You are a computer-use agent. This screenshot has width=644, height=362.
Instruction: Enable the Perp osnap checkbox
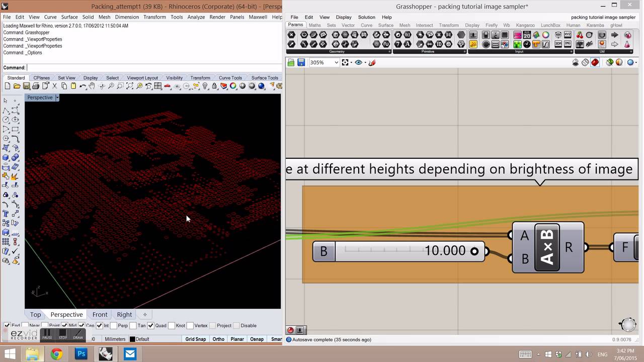pos(114,326)
